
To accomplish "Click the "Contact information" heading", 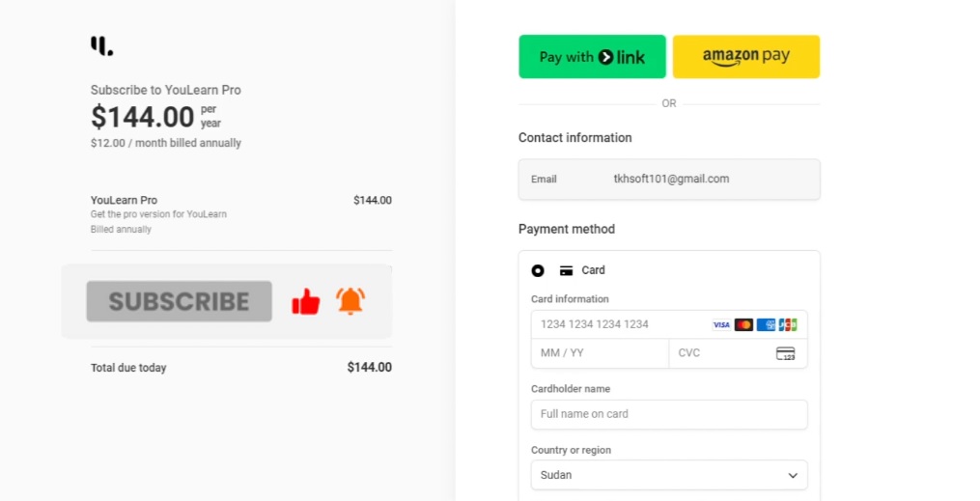I will [x=575, y=137].
